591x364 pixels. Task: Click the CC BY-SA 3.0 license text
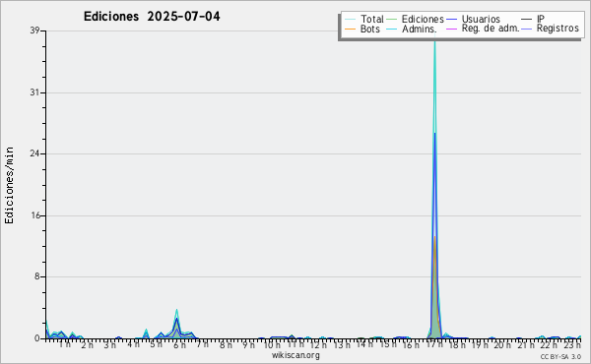pos(560,356)
